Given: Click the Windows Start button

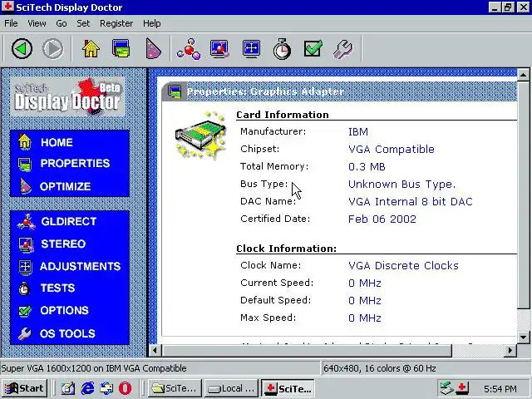Looking at the screenshot, I should click(24, 388).
